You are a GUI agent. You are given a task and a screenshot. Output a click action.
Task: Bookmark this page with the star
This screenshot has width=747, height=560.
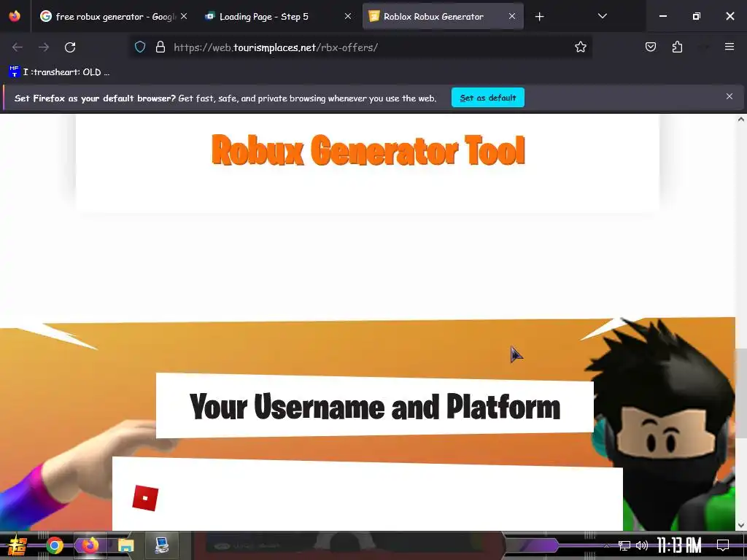click(x=580, y=47)
